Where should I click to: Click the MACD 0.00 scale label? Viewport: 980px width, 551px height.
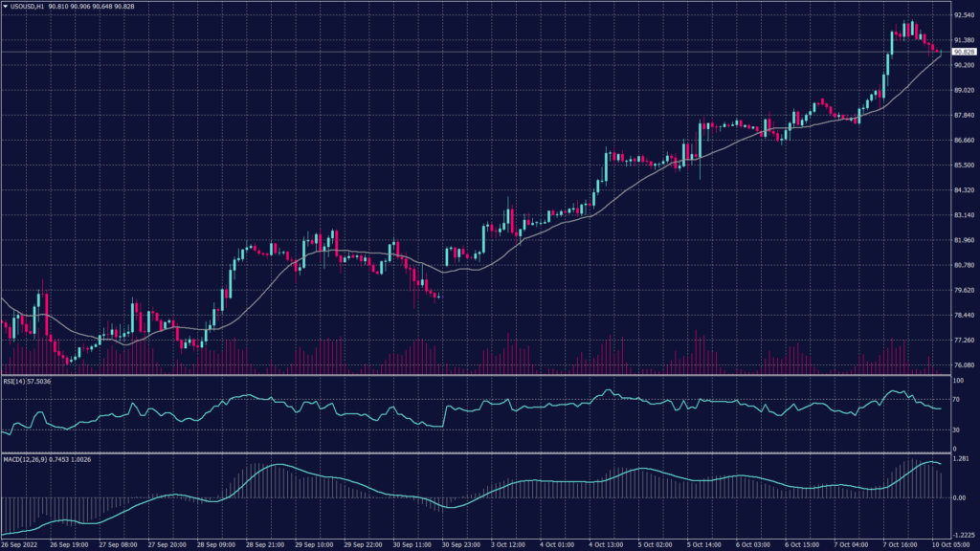point(959,498)
